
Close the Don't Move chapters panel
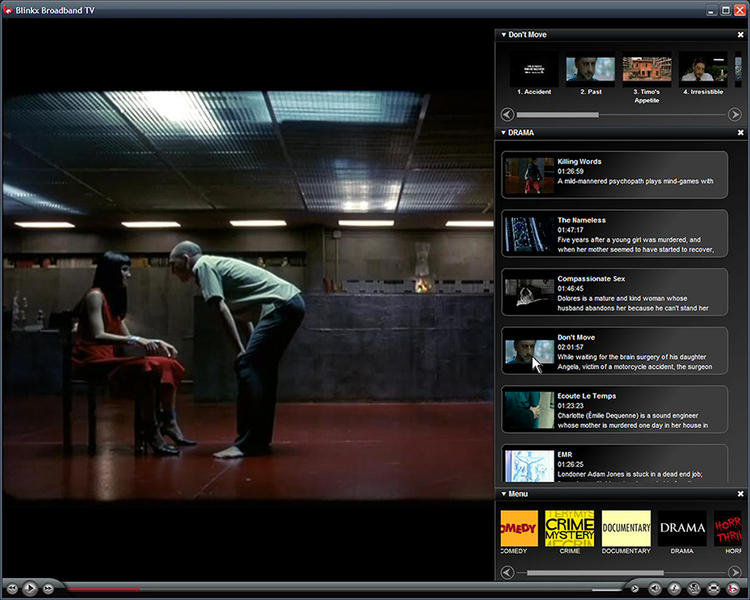pos(740,34)
